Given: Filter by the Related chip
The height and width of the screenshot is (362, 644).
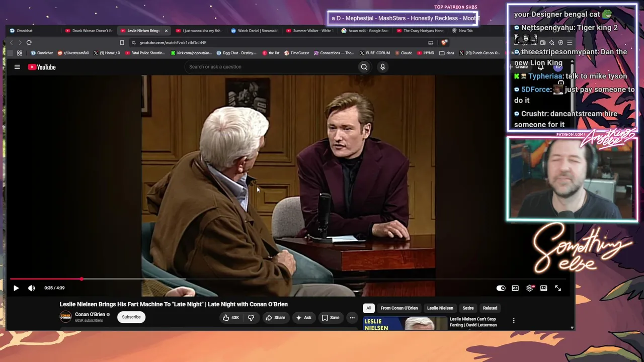Looking at the screenshot, I should click(x=490, y=308).
